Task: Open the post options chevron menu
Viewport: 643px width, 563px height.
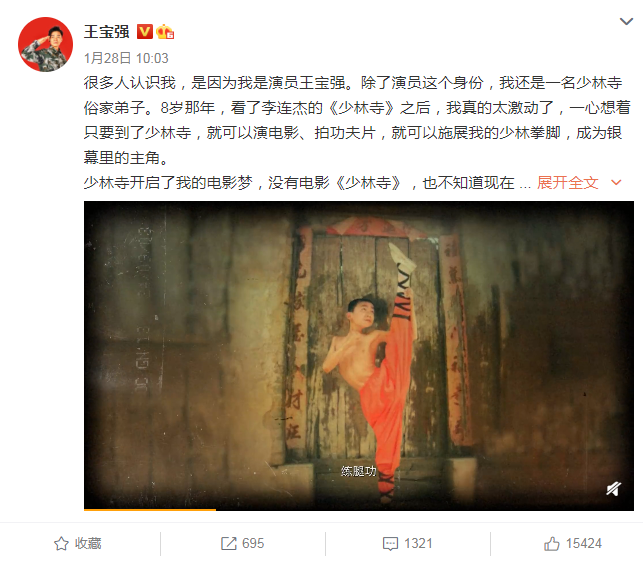Action: point(626,21)
